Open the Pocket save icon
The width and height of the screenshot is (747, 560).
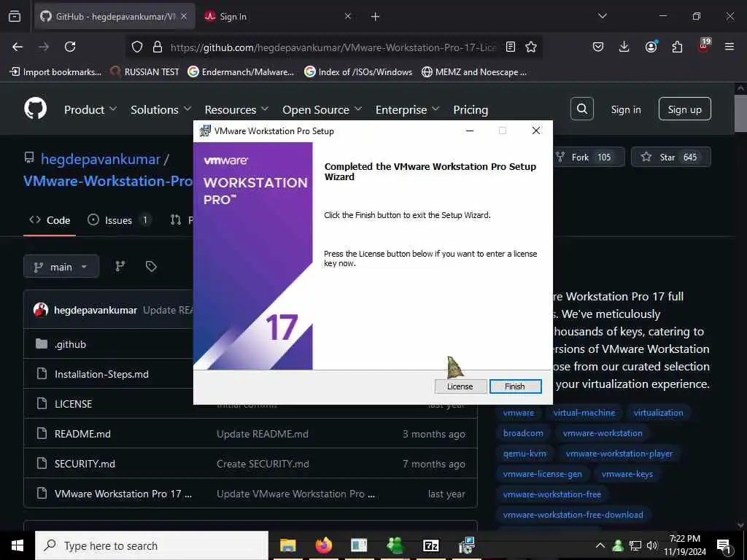598,47
